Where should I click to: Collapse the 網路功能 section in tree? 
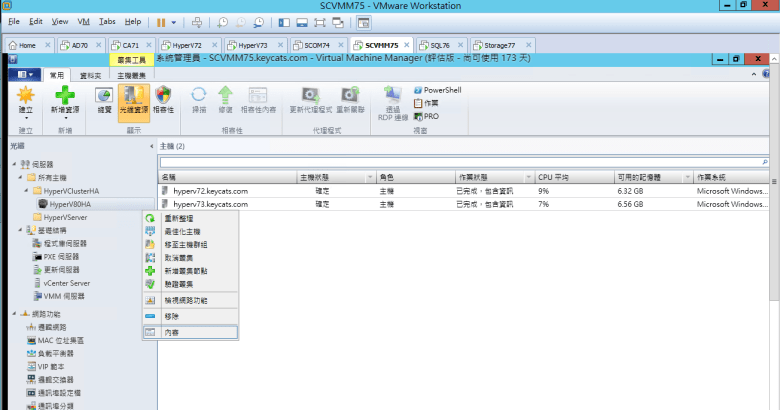11,314
